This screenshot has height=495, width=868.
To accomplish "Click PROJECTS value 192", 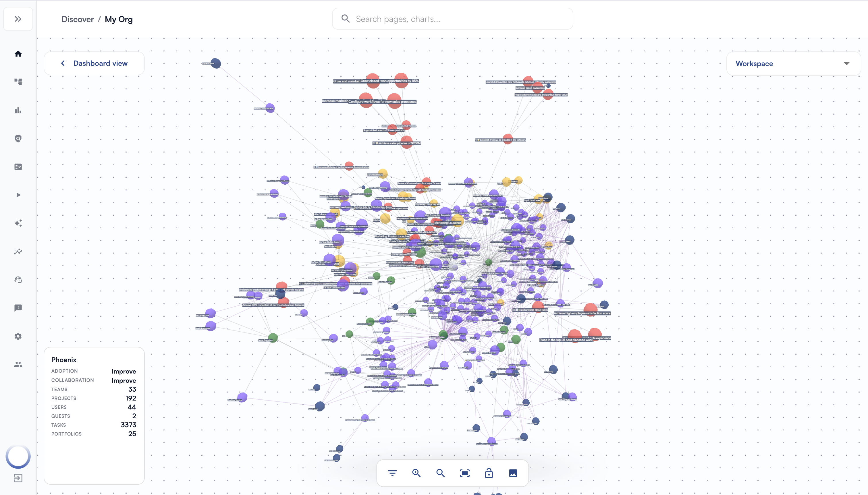I will 131,398.
